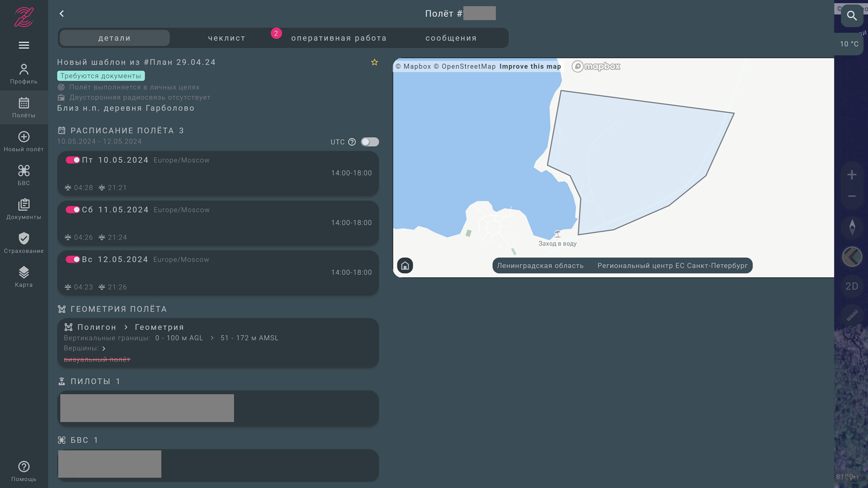This screenshot has width=868, height=488.
Task: Open the aircraft card under БВС 1
Action: pyautogui.click(x=218, y=465)
